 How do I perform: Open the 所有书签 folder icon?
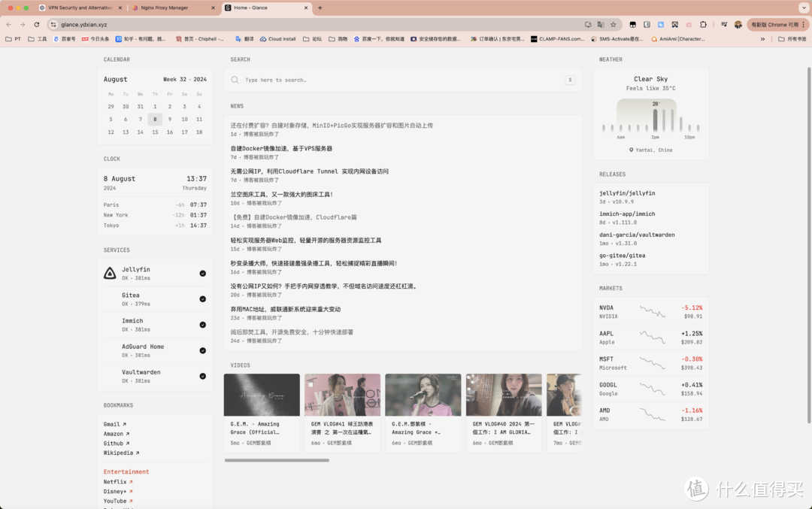781,39
